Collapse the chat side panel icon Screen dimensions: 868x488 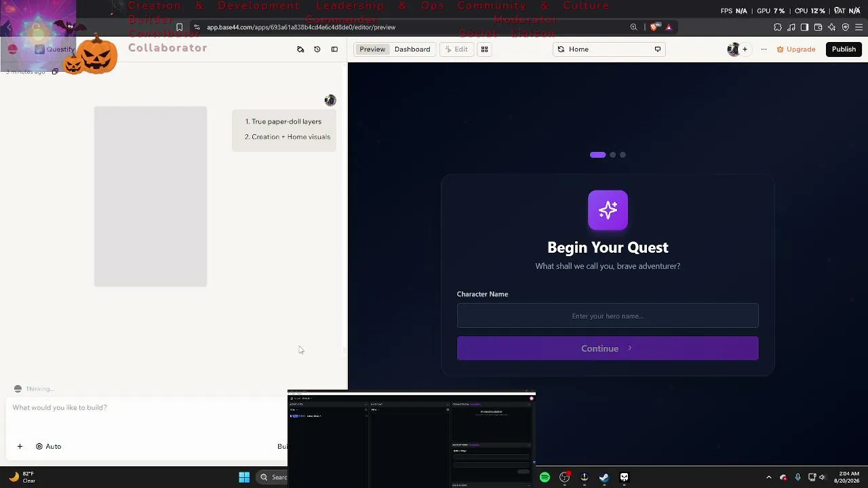(x=334, y=49)
